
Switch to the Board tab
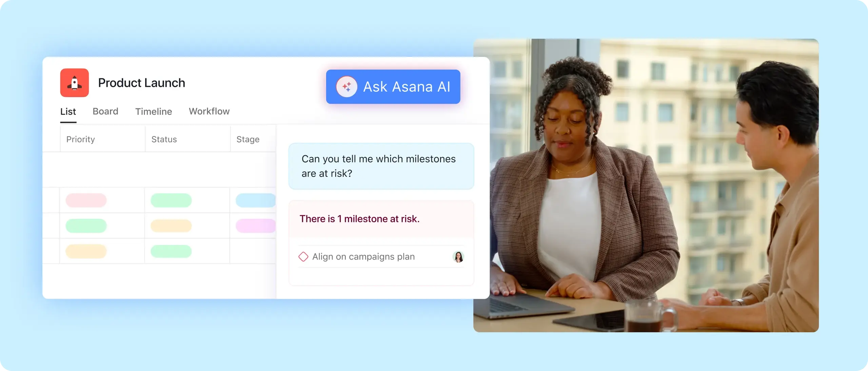tap(105, 111)
